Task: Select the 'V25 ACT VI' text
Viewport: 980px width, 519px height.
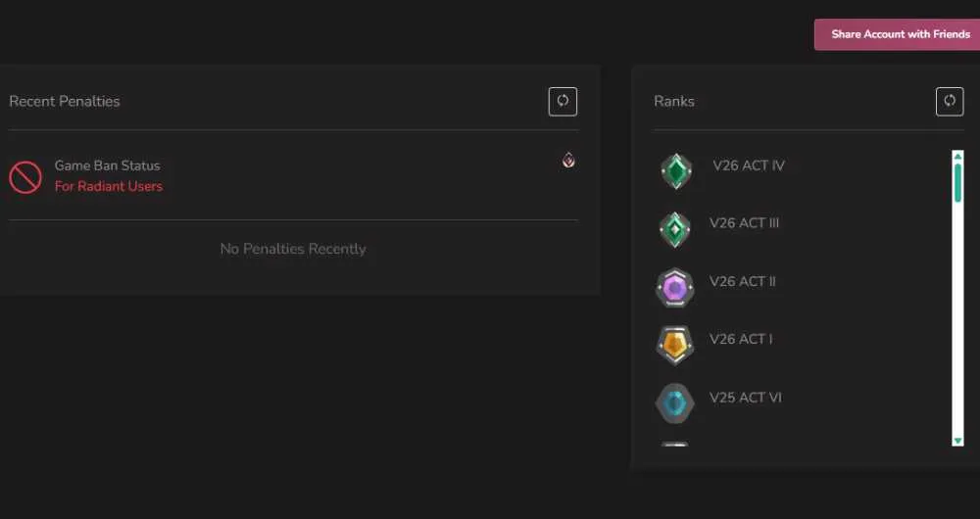Action: click(745, 398)
